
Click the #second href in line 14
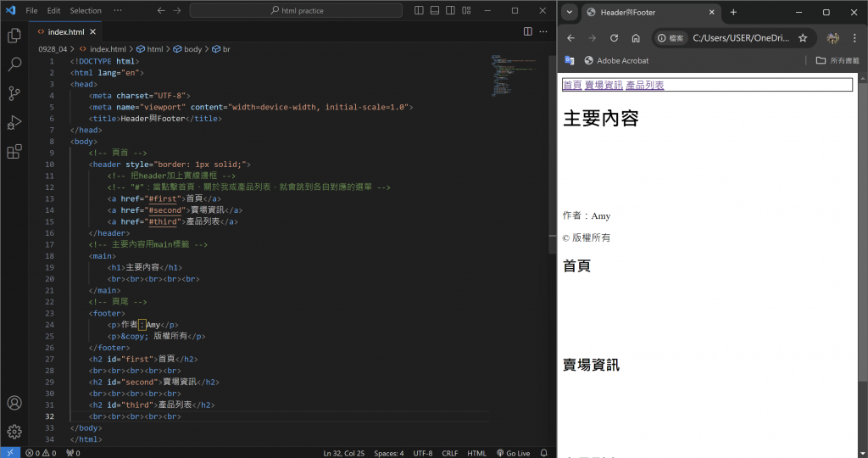tap(165, 210)
